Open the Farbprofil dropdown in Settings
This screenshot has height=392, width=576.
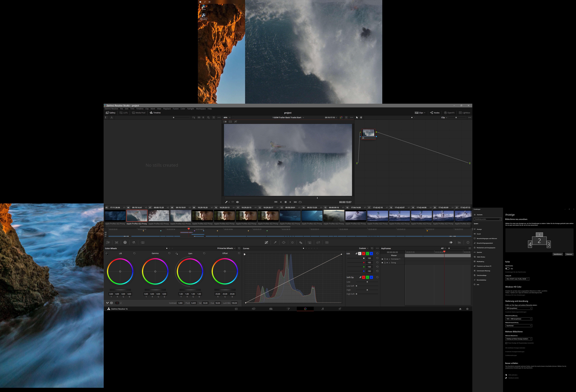click(x=517, y=279)
